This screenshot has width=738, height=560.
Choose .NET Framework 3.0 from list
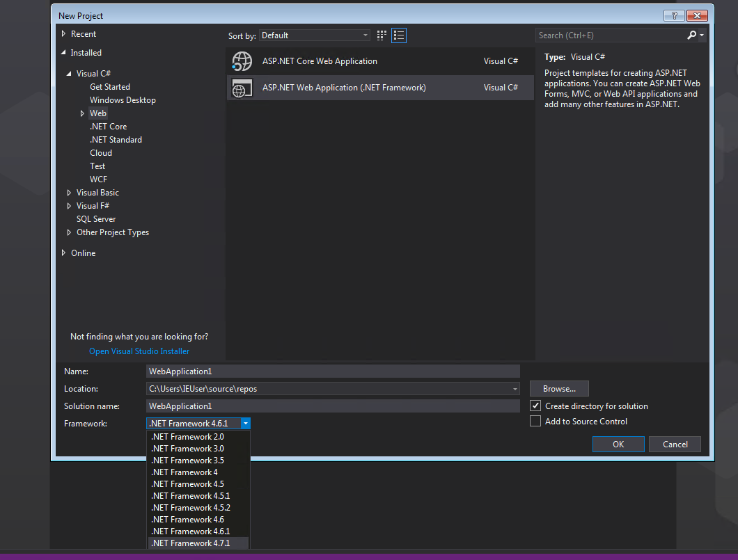[198, 449]
